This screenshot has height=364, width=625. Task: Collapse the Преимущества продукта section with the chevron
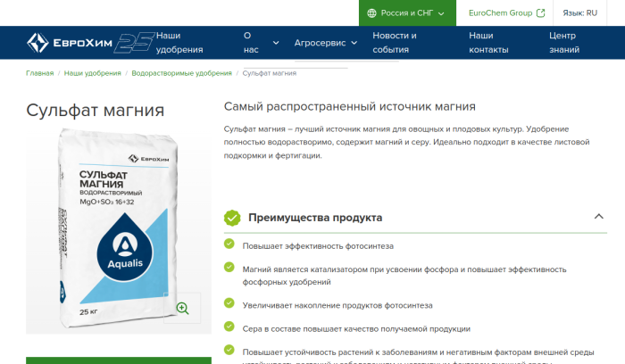click(x=599, y=217)
